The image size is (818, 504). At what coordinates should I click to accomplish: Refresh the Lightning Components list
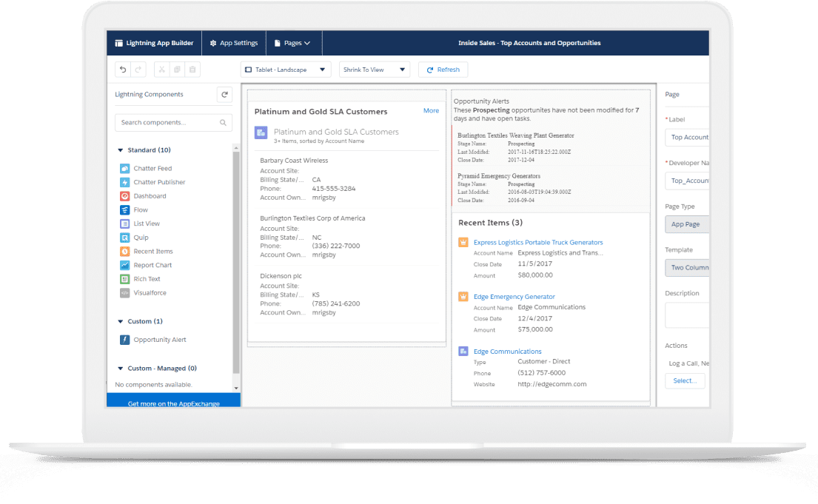pos(224,95)
